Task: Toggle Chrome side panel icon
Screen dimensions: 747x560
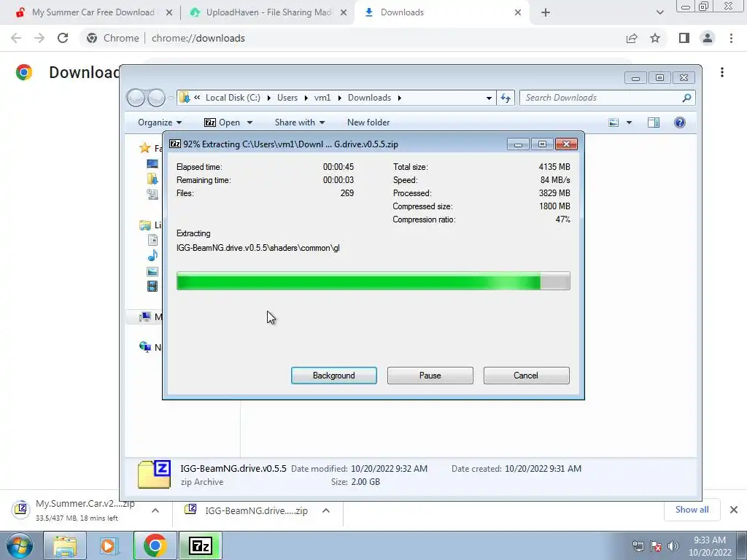Action: pyautogui.click(x=684, y=38)
